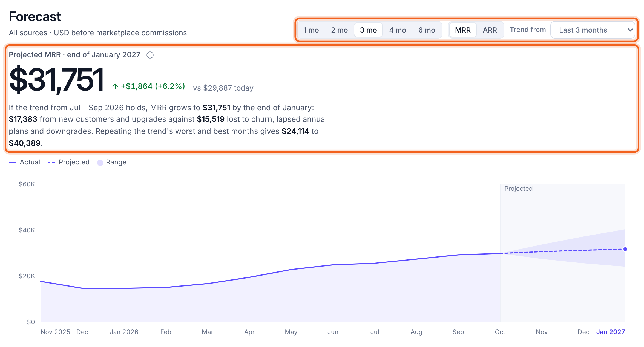The width and height of the screenshot is (644, 347).
Task: Click the 'Trend from' label
Action: click(x=528, y=30)
